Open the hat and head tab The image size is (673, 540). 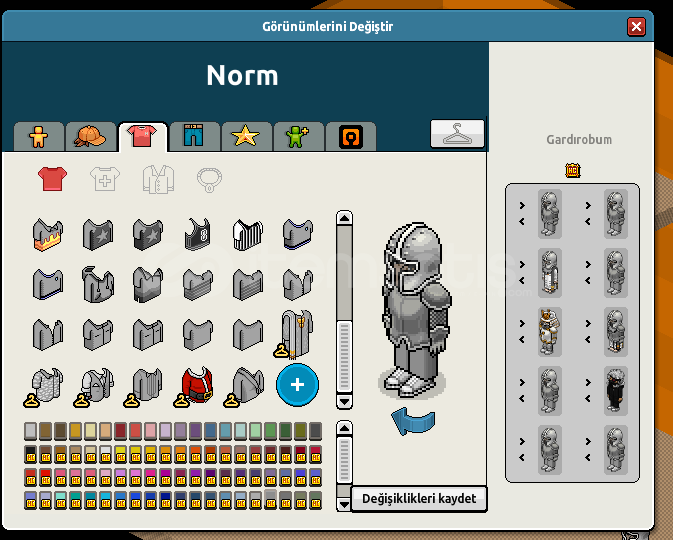pyautogui.click(x=90, y=137)
